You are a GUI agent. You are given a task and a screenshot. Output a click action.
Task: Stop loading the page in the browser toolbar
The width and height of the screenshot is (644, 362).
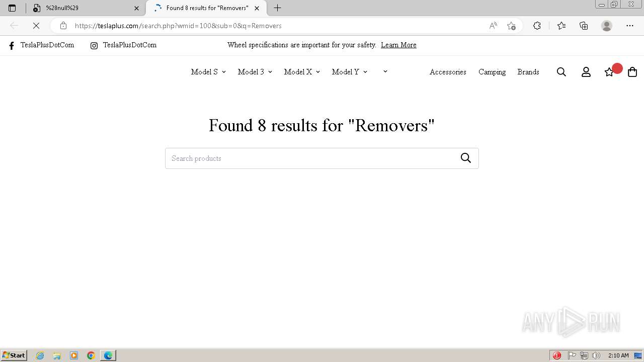pos(36,26)
